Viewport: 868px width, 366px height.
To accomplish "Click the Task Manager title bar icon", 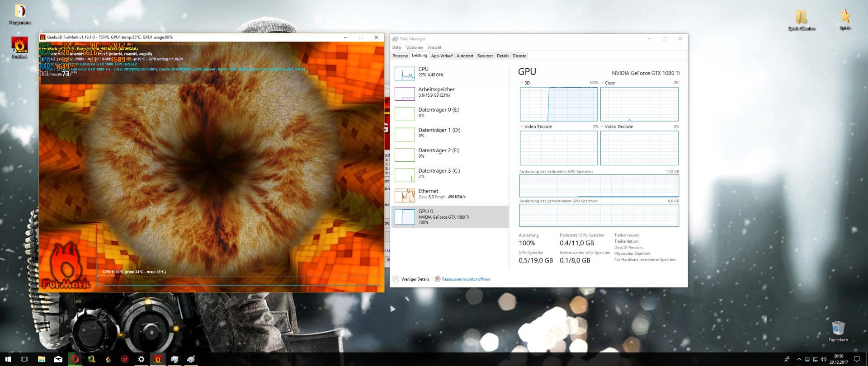I will (x=396, y=39).
